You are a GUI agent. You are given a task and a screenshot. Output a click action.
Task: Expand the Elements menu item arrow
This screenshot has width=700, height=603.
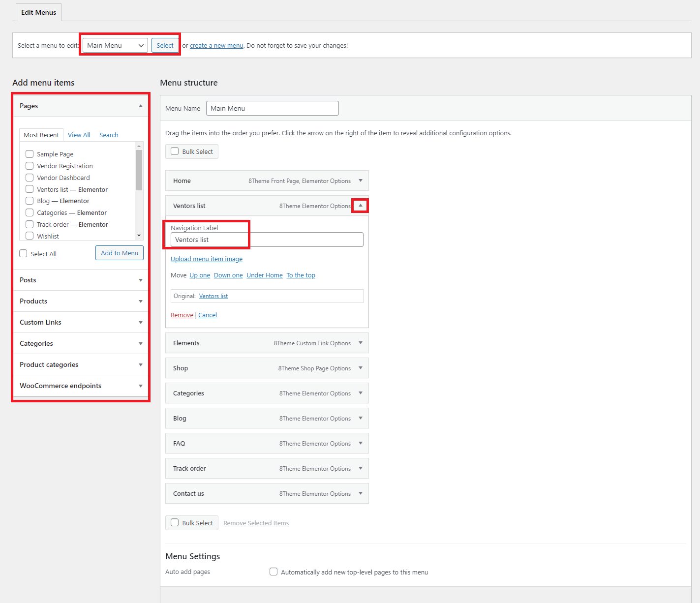click(x=361, y=343)
